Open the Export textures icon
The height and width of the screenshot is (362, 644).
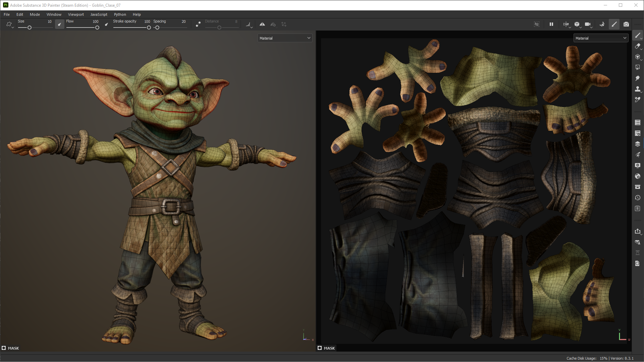click(638, 231)
